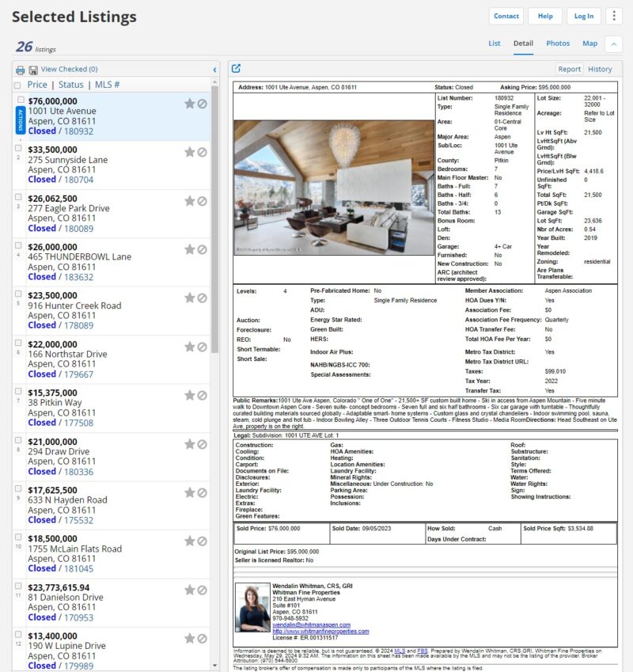
Task: Open the wendalin@whitmanaspen.com email link
Action: [307, 625]
